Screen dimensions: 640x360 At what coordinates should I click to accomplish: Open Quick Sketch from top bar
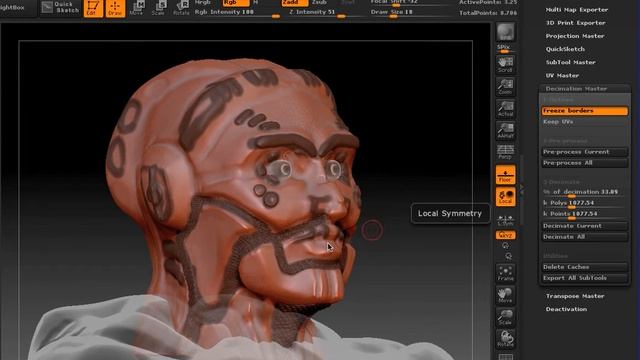pos(60,7)
